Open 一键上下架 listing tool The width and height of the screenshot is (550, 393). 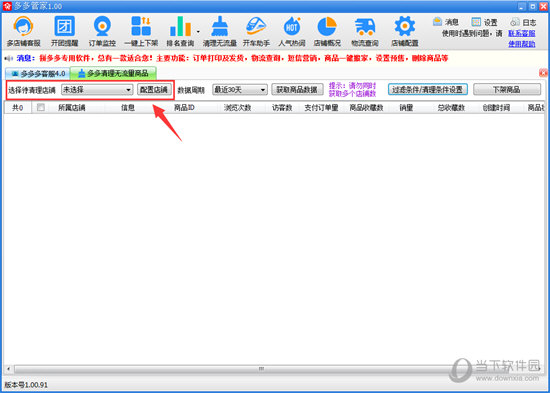(x=141, y=32)
